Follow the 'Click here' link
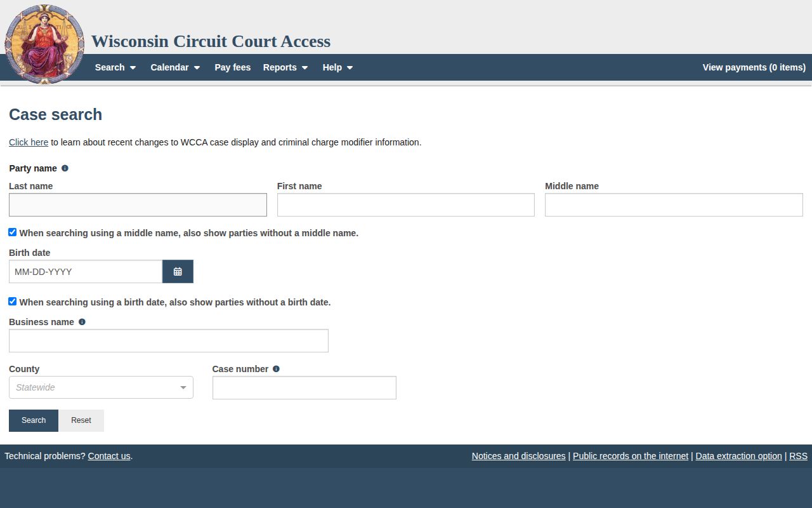The image size is (812, 508). click(29, 142)
